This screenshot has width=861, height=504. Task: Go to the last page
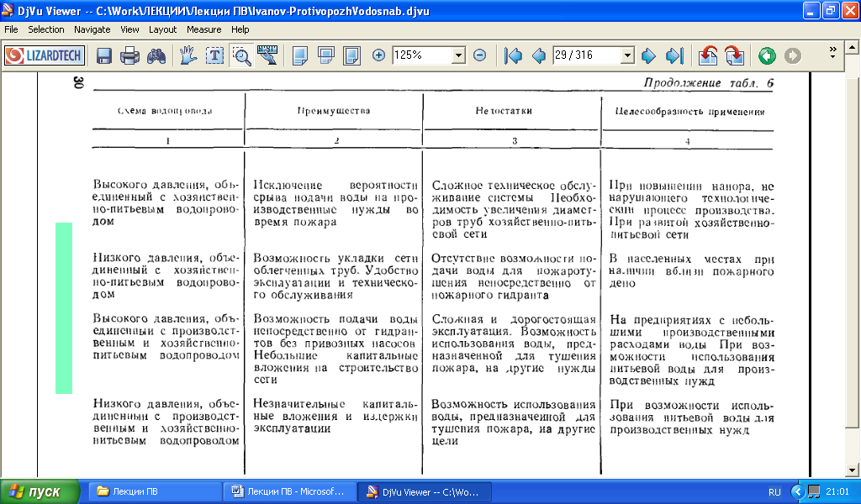tap(674, 55)
